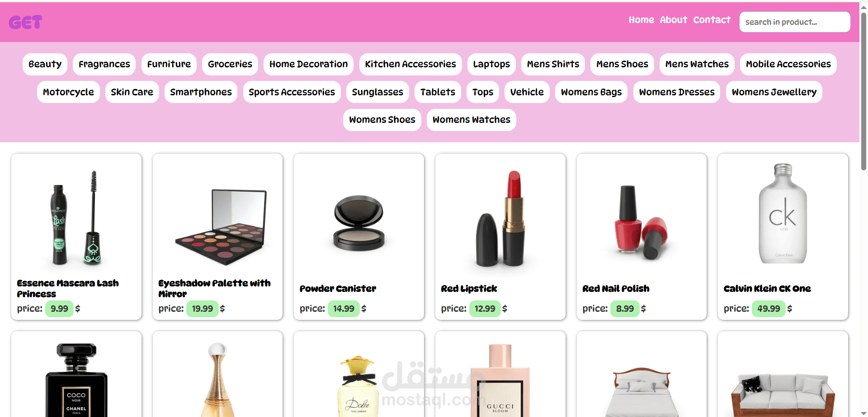The width and height of the screenshot is (868, 417).
Task: Choose Home Decoration category
Action: point(308,64)
